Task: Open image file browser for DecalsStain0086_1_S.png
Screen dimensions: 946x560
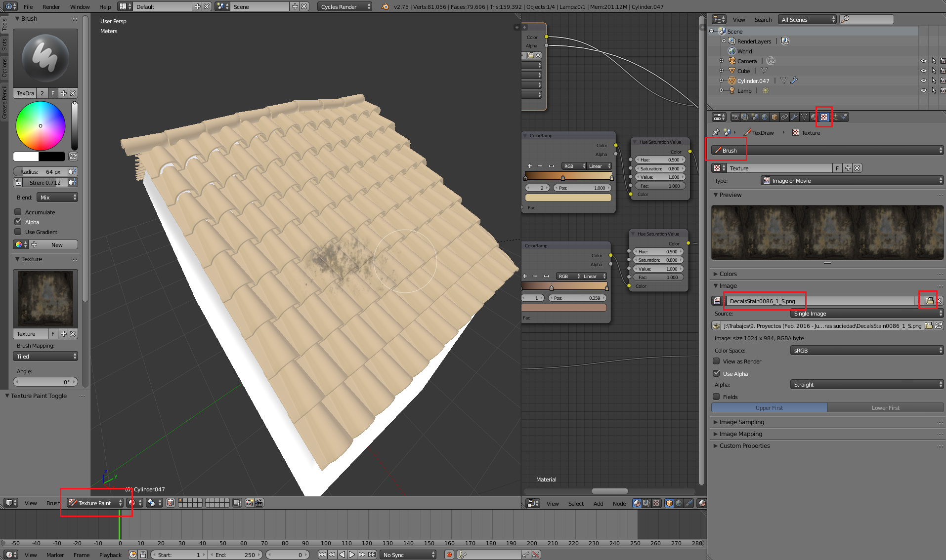Action: click(929, 301)
